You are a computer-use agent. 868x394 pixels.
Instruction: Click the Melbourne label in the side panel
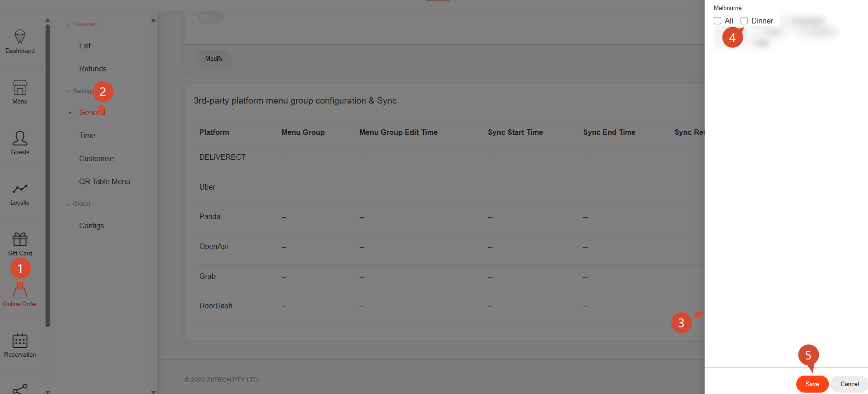728,8
